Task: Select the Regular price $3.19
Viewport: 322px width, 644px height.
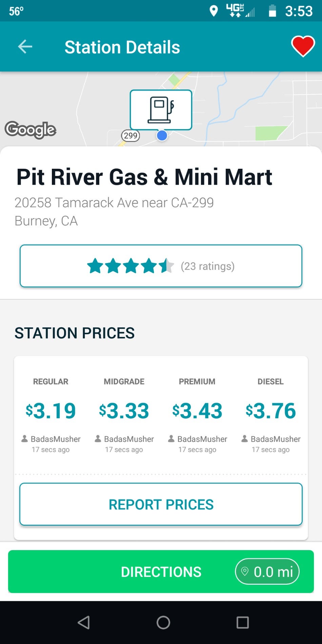Action: click(51, 411)
